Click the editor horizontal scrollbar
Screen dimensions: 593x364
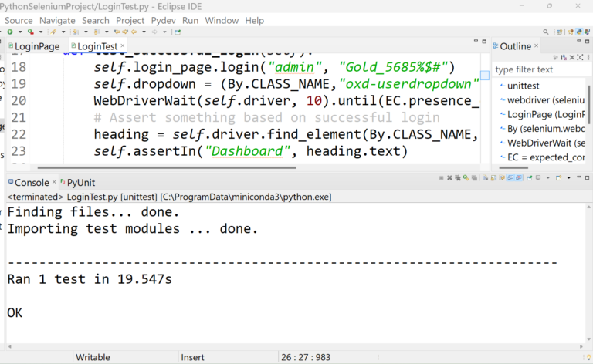click(x=232, y=167)
